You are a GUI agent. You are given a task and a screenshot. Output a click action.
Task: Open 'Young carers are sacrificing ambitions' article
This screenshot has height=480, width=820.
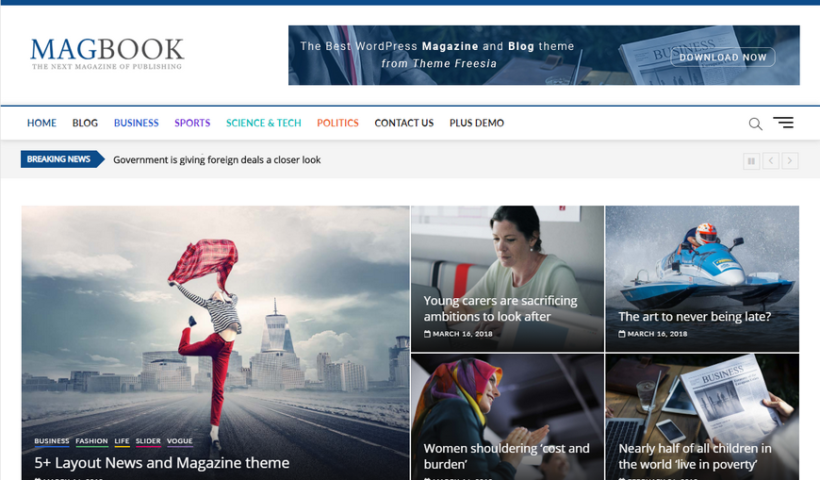(500, 308)
